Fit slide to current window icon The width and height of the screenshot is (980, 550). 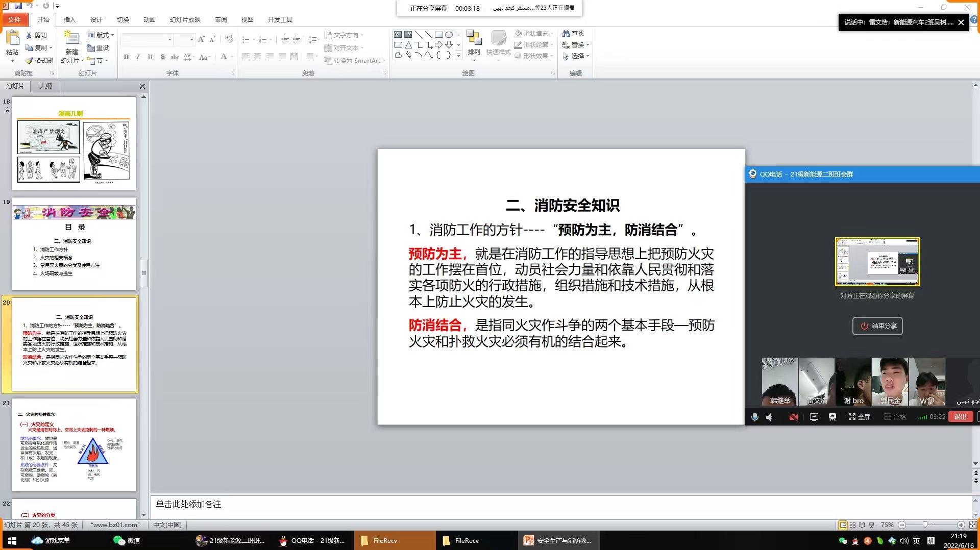click(973, 524)
